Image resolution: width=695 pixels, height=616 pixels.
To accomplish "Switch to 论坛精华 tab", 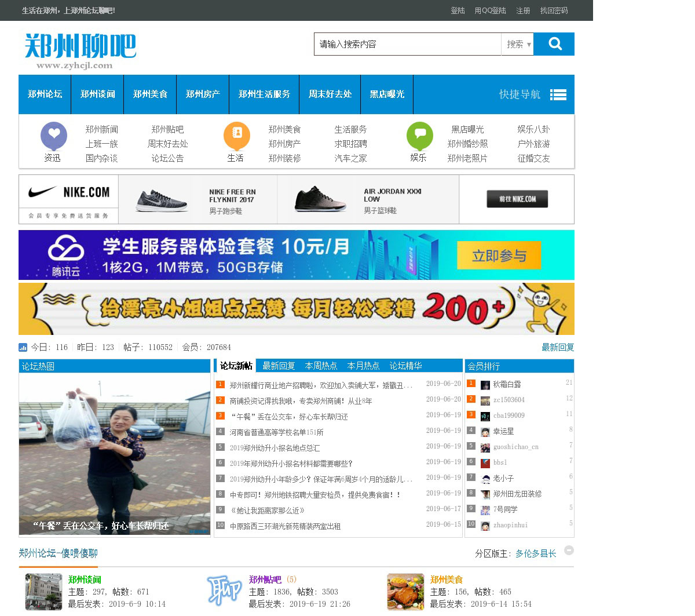I will 405,366.
